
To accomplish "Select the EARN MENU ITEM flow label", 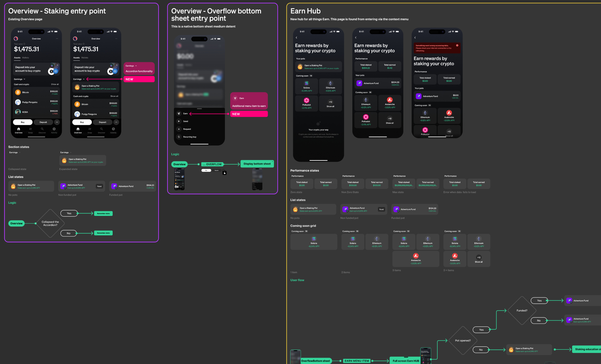I will point(357,361).
